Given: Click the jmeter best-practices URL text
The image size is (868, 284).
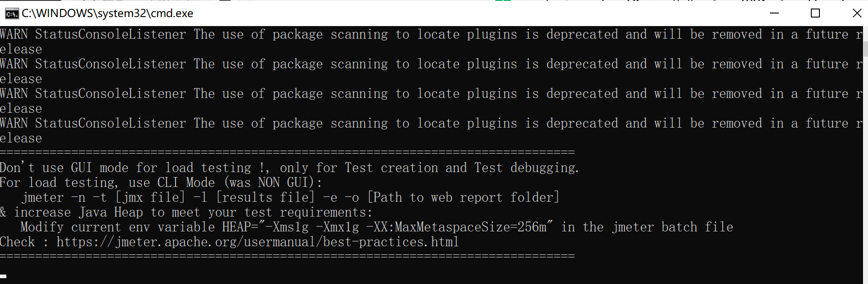Looking at the screenshot, I should (258, 242).
